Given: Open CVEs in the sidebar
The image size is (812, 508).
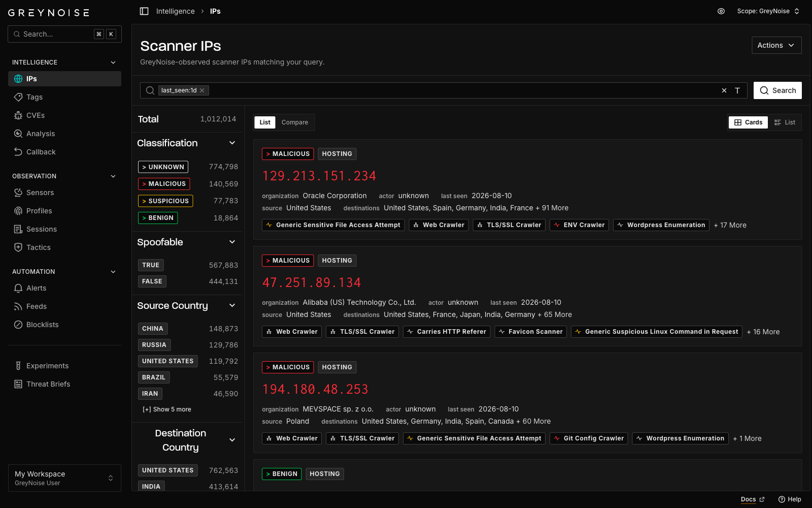Looking at the screenshot, I should tap(64, 115).
